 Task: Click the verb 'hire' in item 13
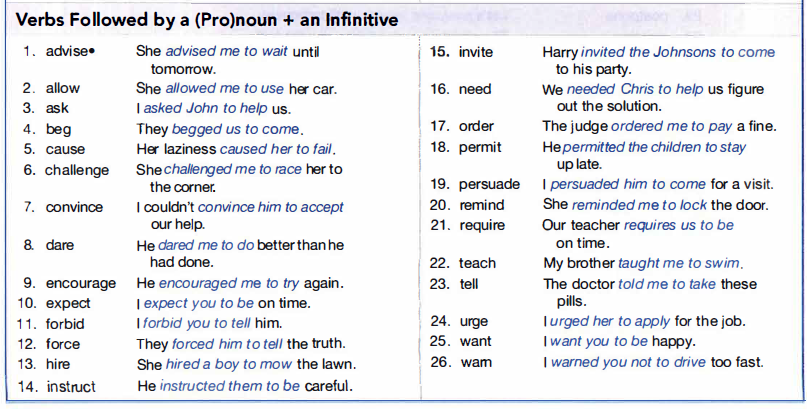[58, 364]
